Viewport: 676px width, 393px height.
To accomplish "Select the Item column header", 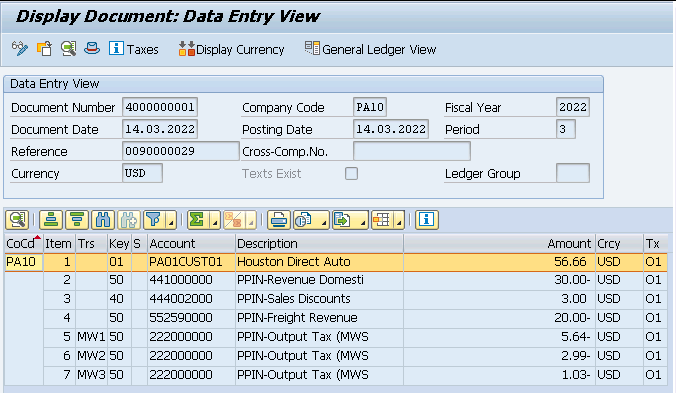I will [59, 243].
